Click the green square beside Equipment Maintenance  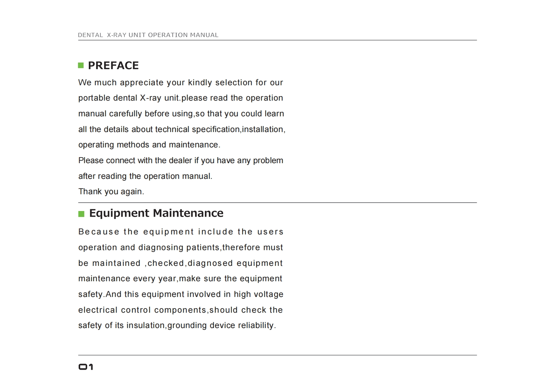(81, 214)
